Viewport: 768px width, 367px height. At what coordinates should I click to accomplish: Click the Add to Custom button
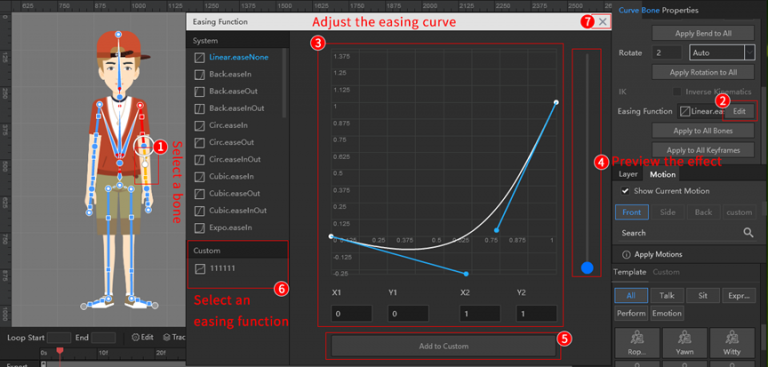444,346
